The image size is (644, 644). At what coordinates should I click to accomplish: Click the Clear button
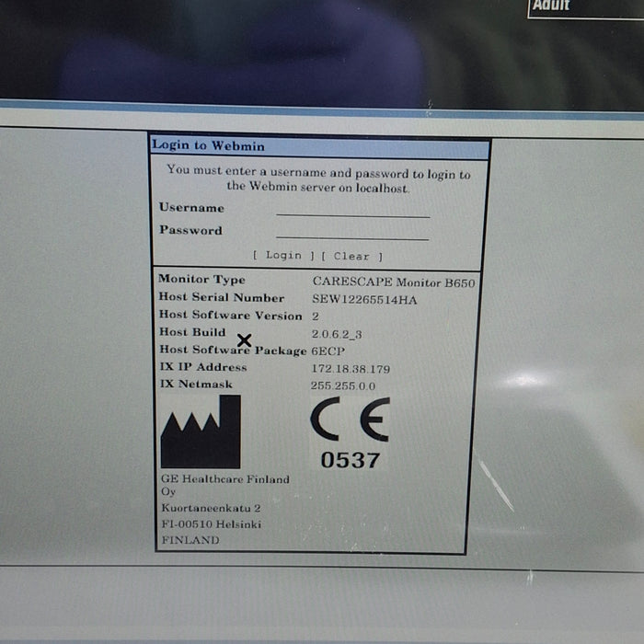[351, 257]
